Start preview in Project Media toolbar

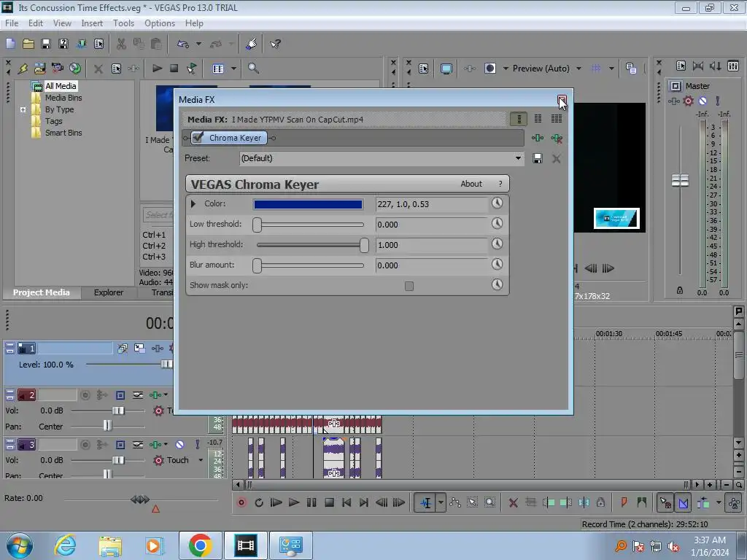tap(157, 69)
